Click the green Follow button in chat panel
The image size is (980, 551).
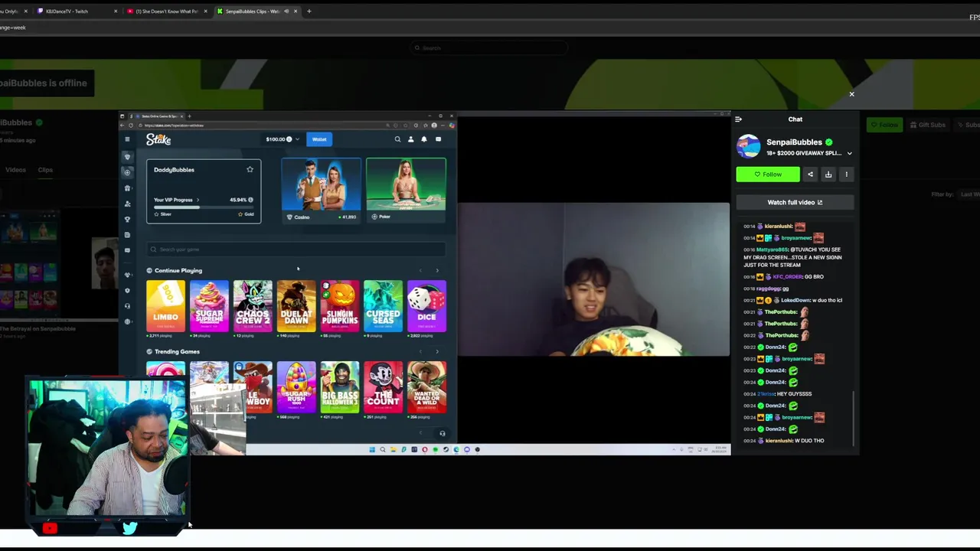[x=768, y=174]
